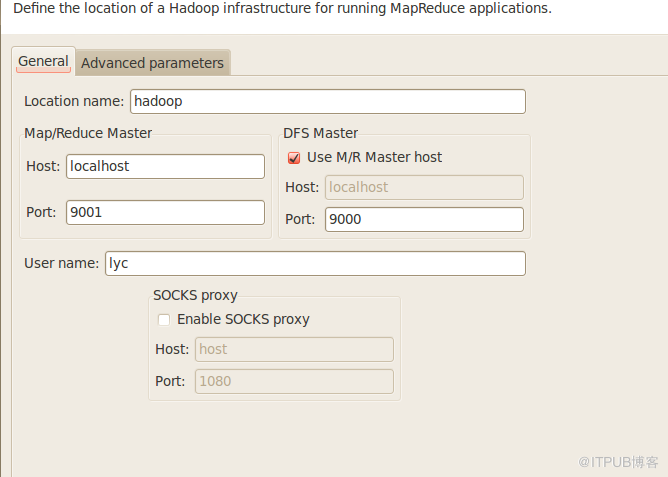This screenshot has width=668, height=477.
Task: Click the Hadoop infrastructure description text
Action: click(282, 8)
